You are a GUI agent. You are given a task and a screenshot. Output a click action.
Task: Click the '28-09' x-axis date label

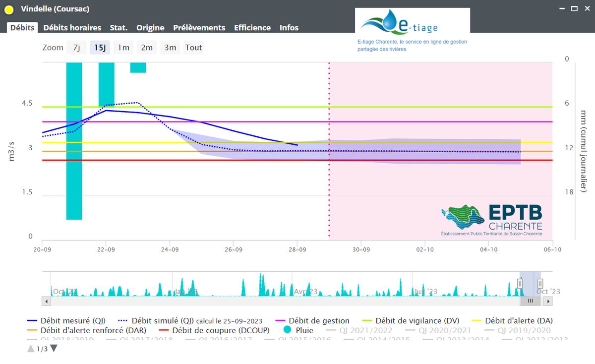(297, 249)
